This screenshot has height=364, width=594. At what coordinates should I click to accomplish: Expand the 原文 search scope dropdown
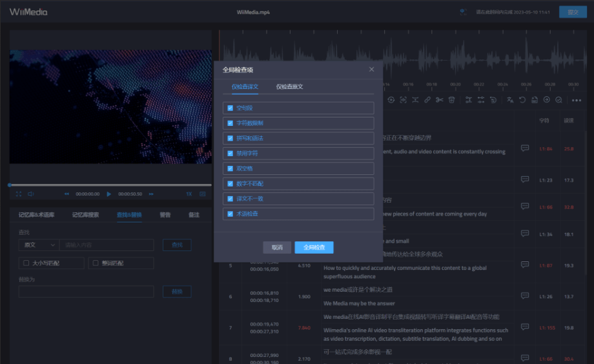coord(38,245)
